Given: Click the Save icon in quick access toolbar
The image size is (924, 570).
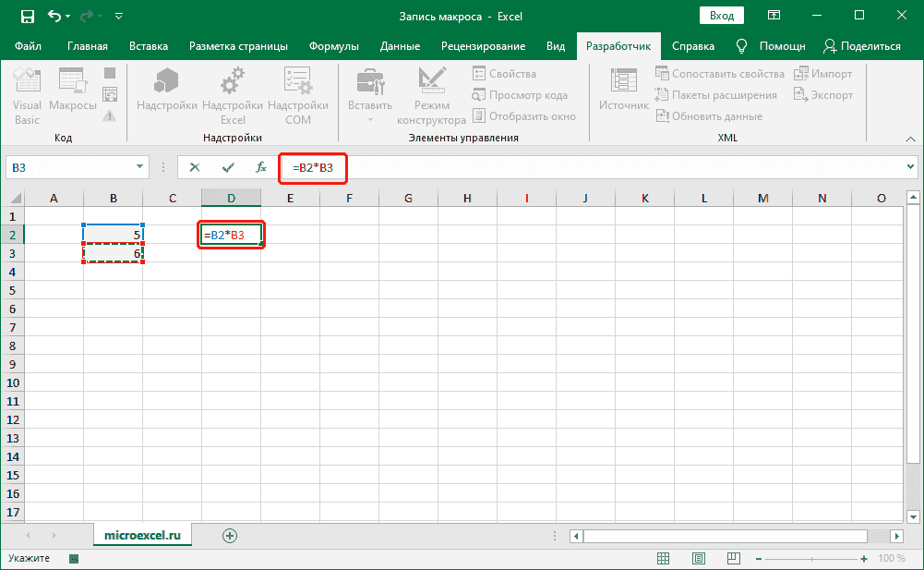Looking at the screenshot, I should click(x=27, y=16).
